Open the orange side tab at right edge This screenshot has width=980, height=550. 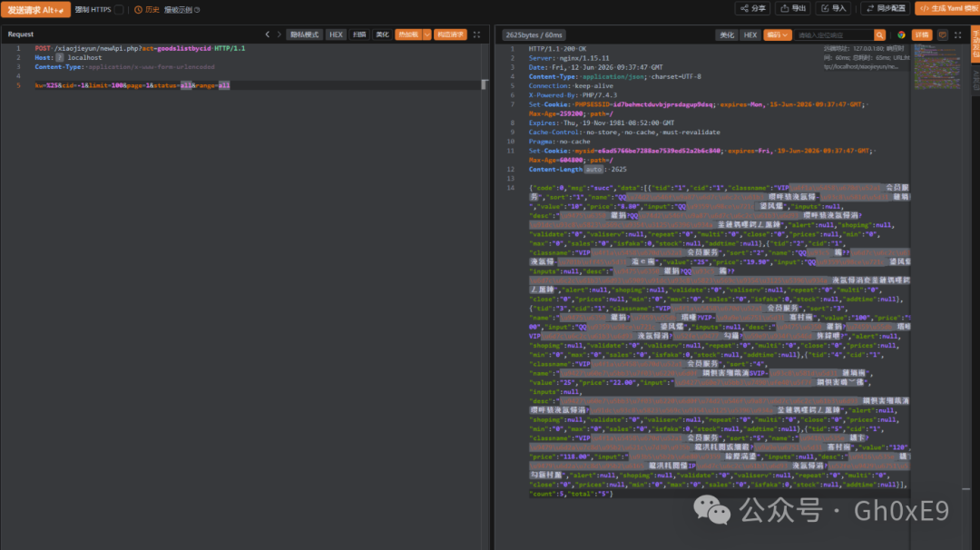(x=975, y=44)
